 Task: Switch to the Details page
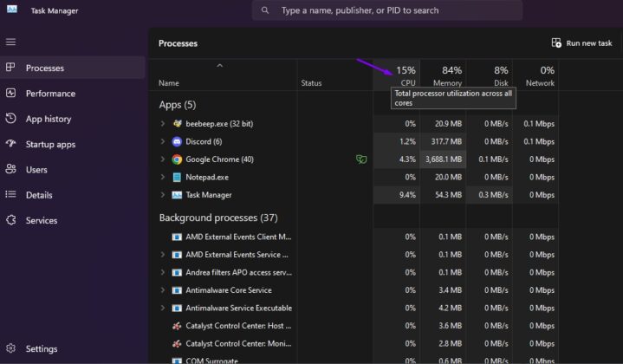pyautogui.click(x=73, y=195)
